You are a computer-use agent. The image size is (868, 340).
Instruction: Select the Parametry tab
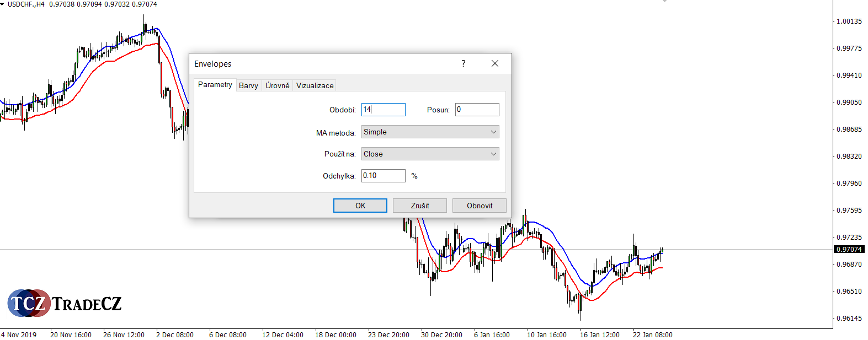(x=215, y=85)
